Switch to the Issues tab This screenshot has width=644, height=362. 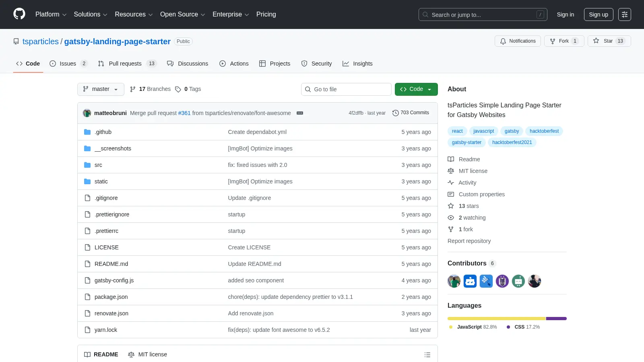pos(68,64)
